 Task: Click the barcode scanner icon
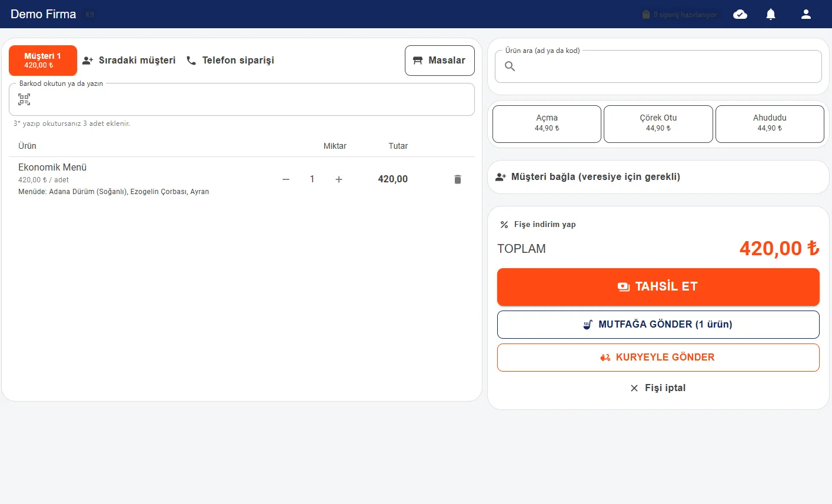(24, 99)
